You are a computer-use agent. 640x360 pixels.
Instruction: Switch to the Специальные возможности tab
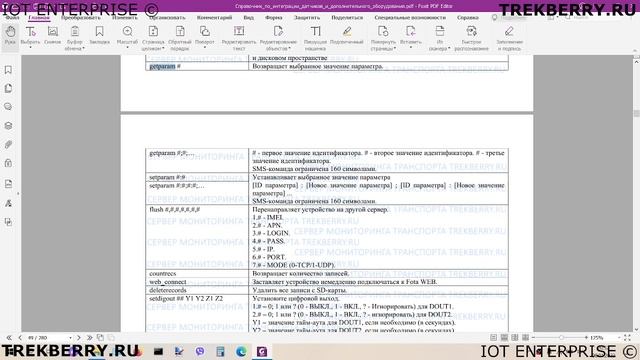(410, 18)
